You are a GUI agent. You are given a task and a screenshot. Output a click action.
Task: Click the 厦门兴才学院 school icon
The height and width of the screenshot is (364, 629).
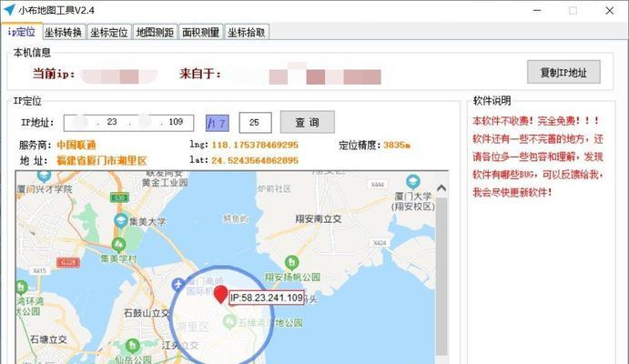[44, 176]
